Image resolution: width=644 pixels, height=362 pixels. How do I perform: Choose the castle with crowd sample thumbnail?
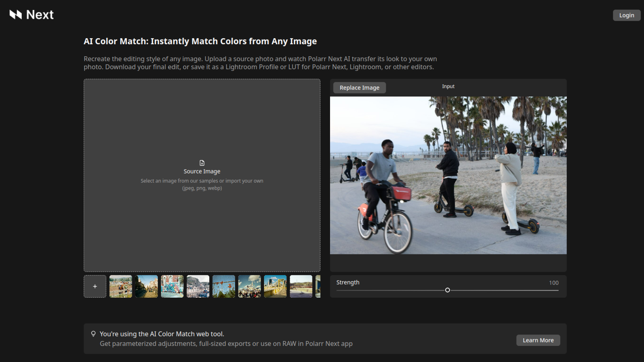[250, 286]
